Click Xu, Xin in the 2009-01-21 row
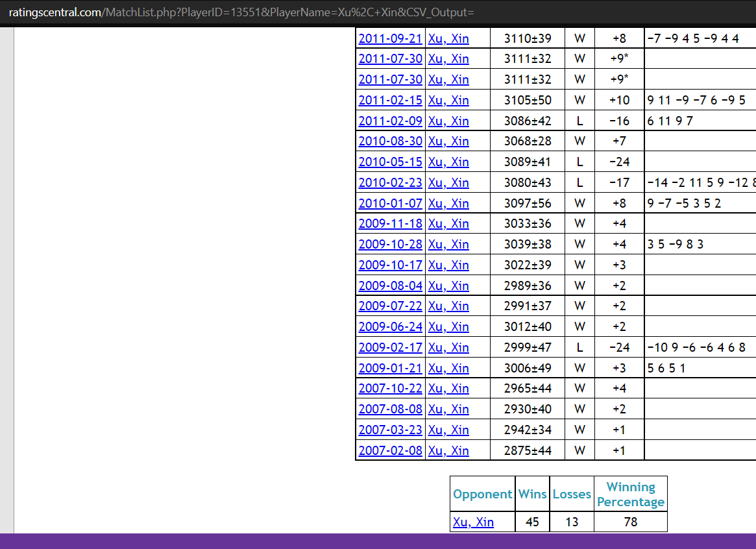The height and width of the screenshot is (549, 756). tap(448, 368)
